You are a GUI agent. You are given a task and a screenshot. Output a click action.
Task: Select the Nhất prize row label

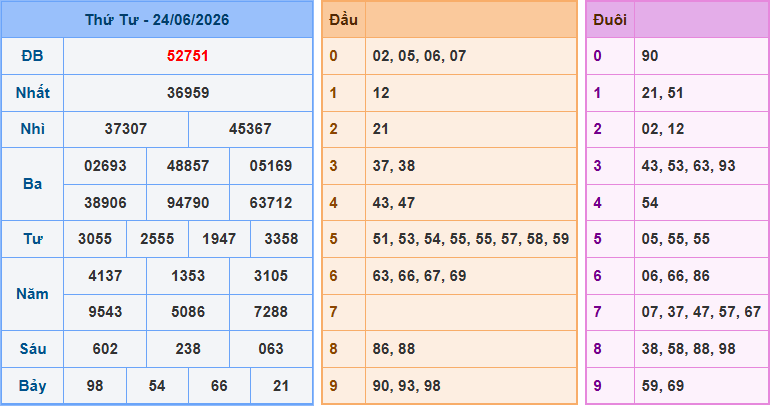click(32, 92)
